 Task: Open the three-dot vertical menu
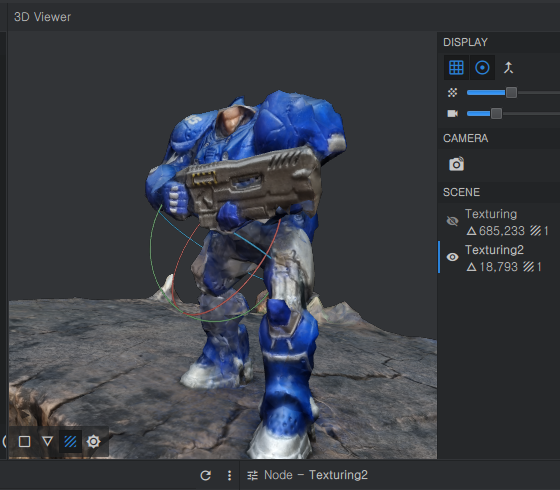coord(229,475)
